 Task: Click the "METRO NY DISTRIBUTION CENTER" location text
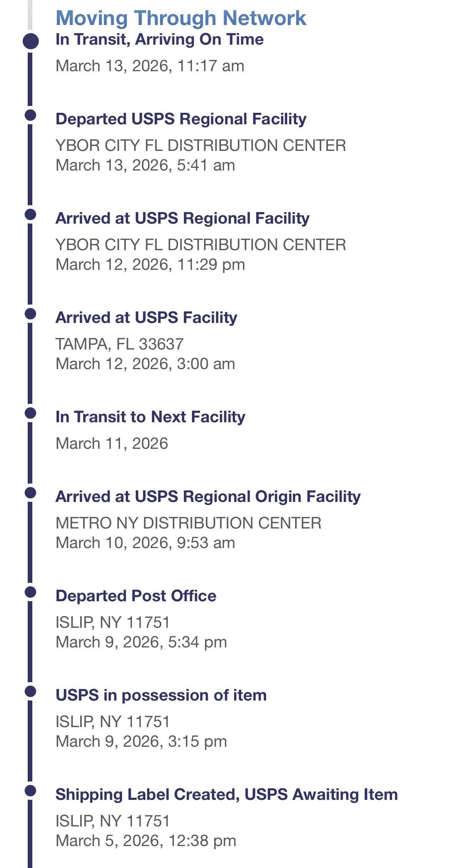pyautogui.click(x=188, y=523)
